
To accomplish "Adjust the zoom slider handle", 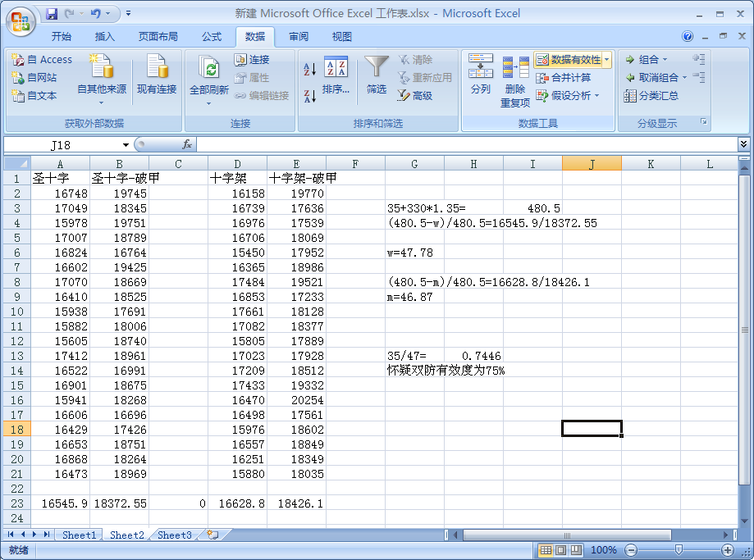I will [679, 549].
